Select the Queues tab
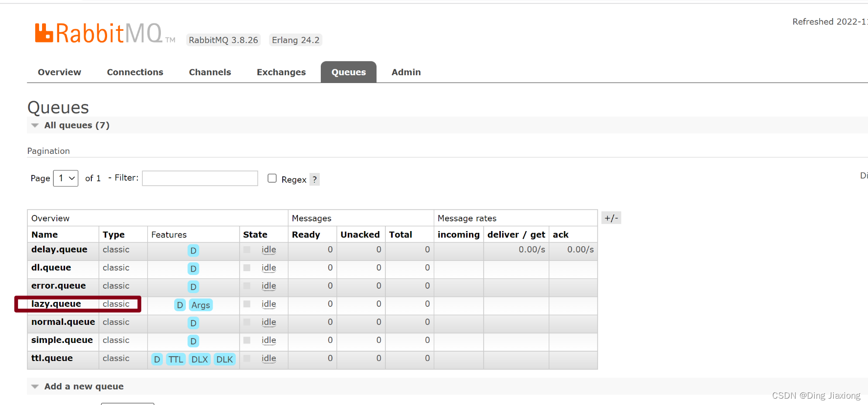 (349, 72)
